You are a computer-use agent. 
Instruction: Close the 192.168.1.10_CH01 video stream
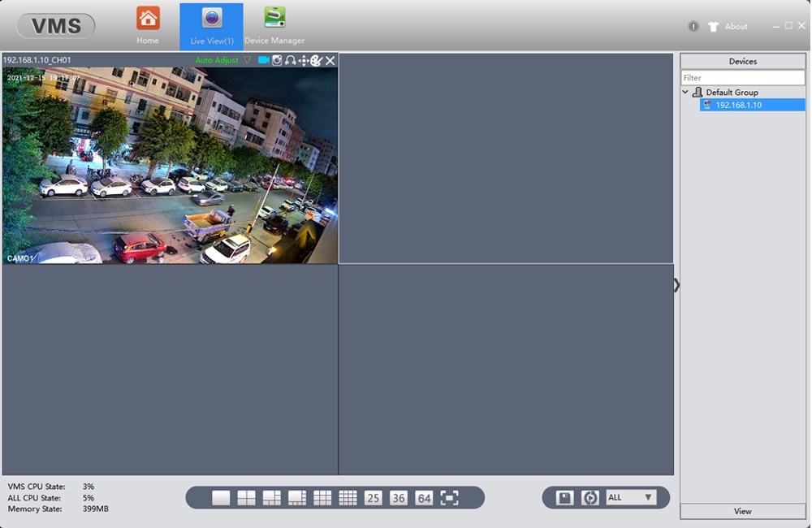(x=330, y=60)
